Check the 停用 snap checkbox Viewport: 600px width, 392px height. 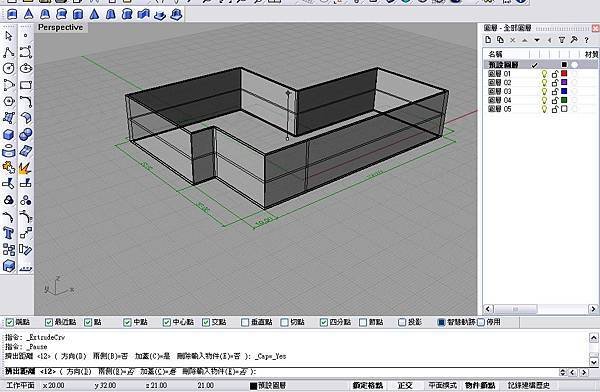pyautogui.click(x=481, y=322)
